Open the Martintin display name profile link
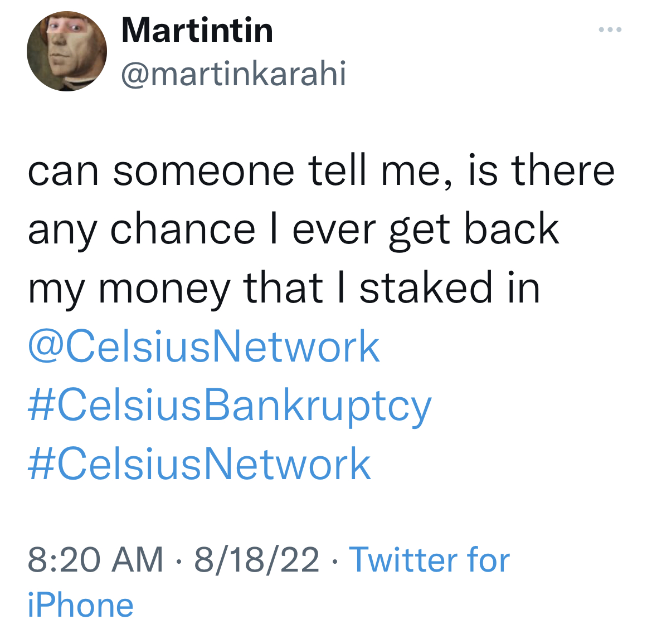Image resolution: width=652 pixels, height=644 pixels. pyautogui.click(x=197, y=30)
